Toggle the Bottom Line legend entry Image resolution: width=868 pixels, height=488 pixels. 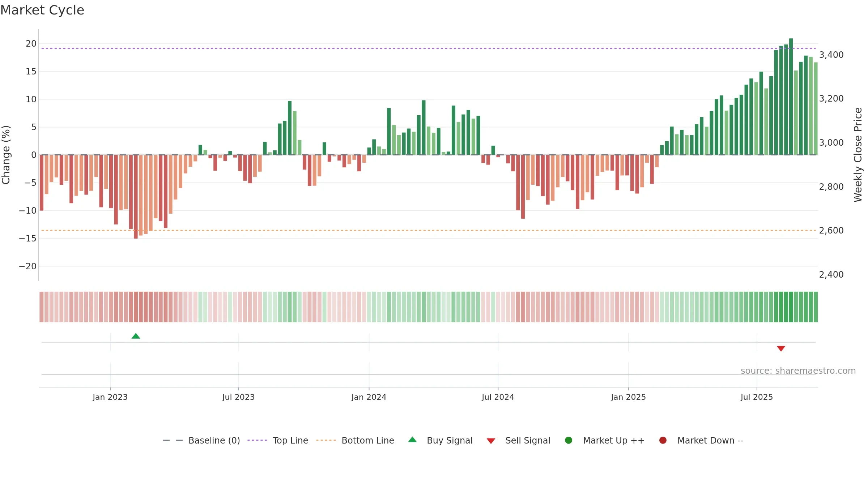point(355,441)
